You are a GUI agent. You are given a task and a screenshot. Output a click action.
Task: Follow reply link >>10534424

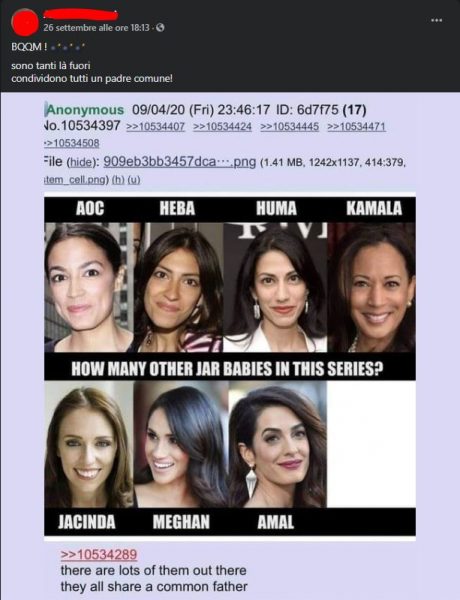[222, 126]
